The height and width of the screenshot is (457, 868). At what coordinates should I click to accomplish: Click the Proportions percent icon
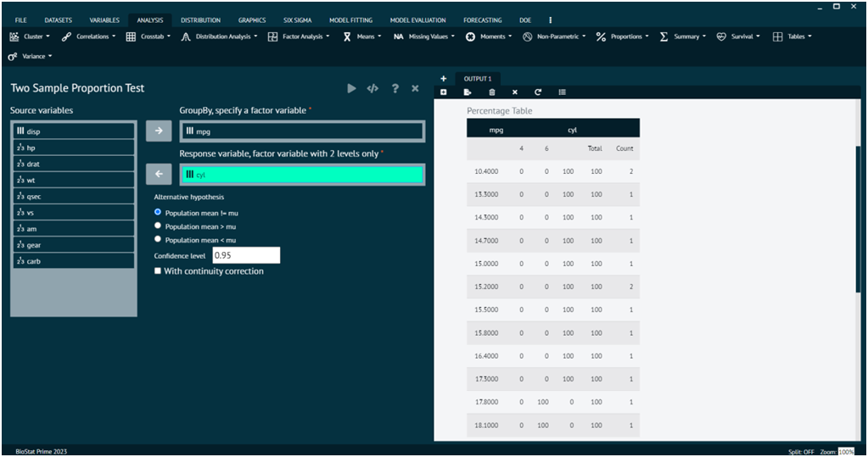point(601,36)
